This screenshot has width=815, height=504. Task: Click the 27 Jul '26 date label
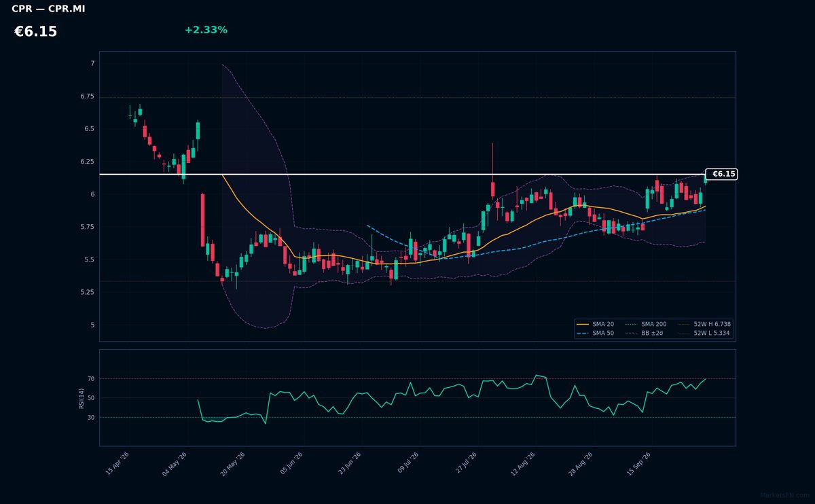[x=465, y=464]
